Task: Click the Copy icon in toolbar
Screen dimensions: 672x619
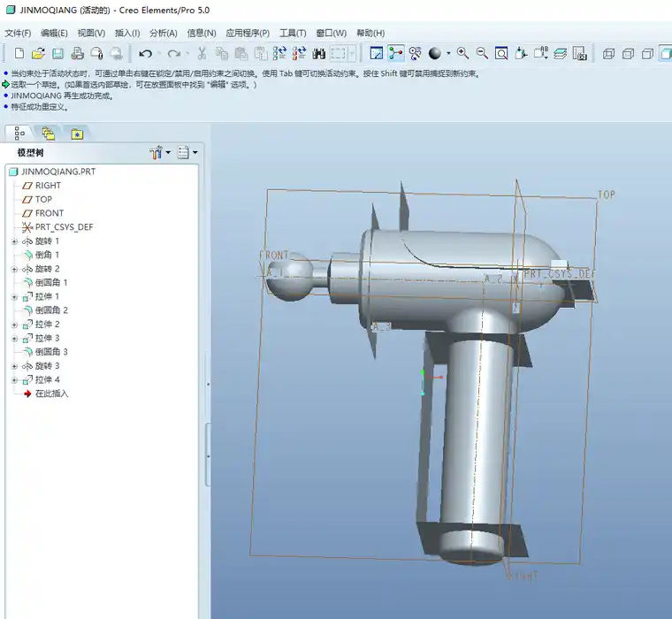Action: click(x=222, y=54)
